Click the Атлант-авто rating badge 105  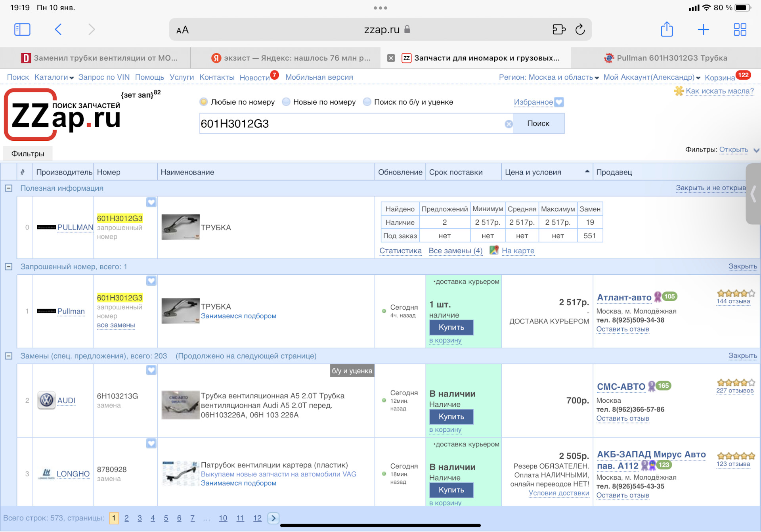[x=669, y=297]
